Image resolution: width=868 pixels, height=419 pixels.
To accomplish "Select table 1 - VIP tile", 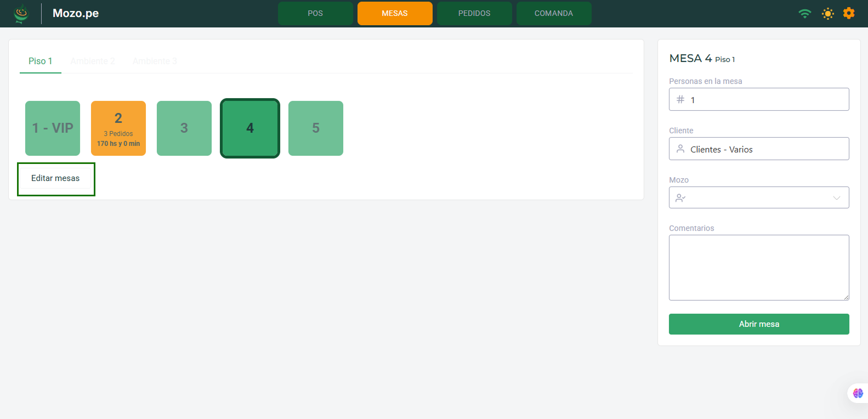I will pos(53,128).
